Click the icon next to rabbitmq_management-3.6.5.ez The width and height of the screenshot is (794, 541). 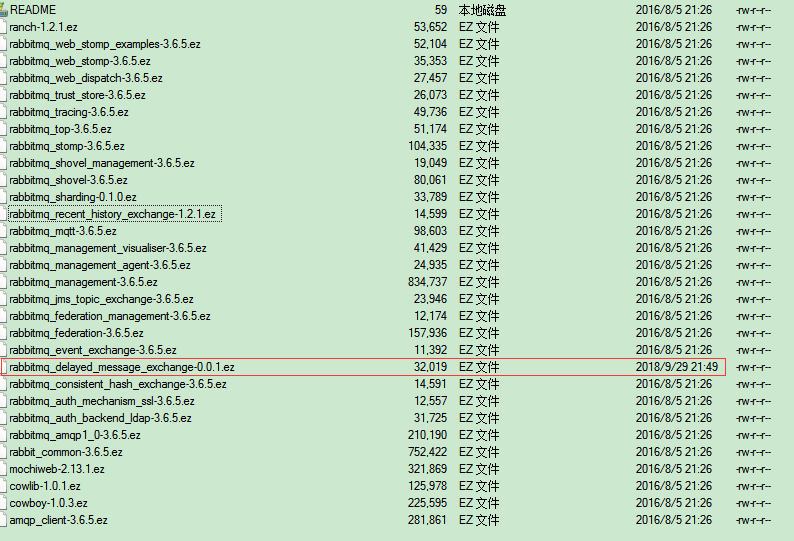[4, 282]
